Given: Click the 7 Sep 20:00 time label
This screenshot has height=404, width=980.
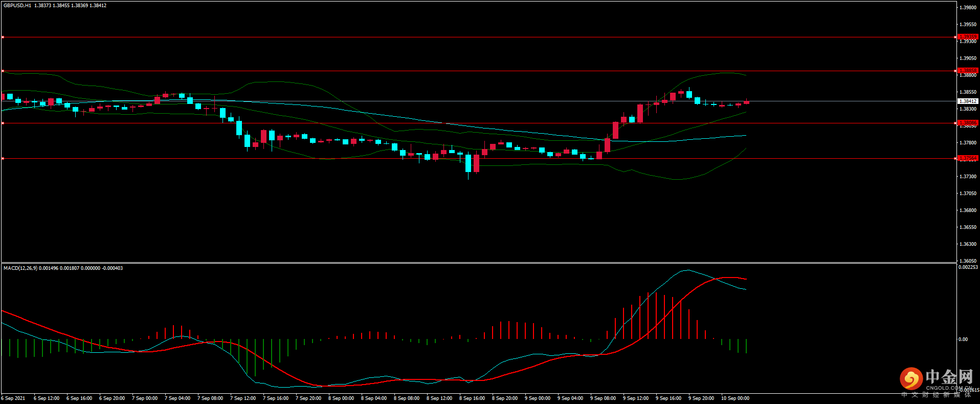Looking at the screenshot, I should tap(308, 398).
